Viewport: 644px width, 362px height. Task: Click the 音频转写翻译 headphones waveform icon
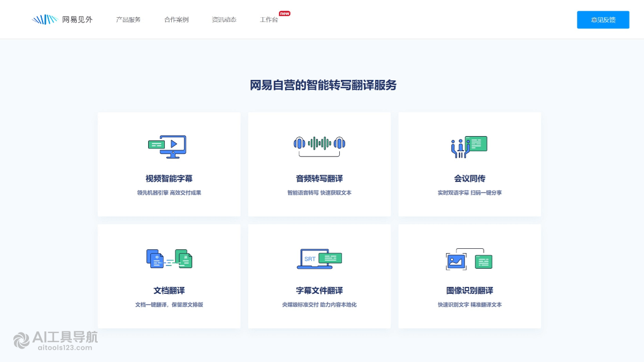[x=319, y=146]
